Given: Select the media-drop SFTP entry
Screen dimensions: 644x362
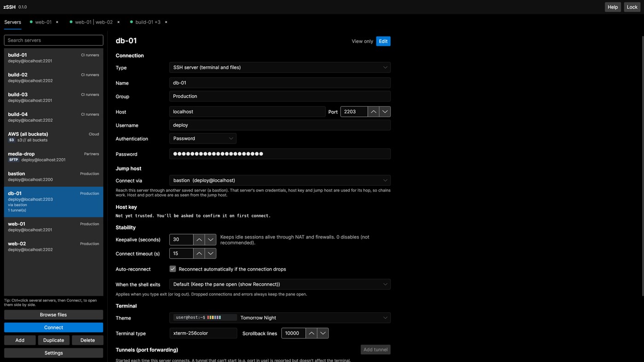Looking at the screenshot, I should tap(53, 157).
